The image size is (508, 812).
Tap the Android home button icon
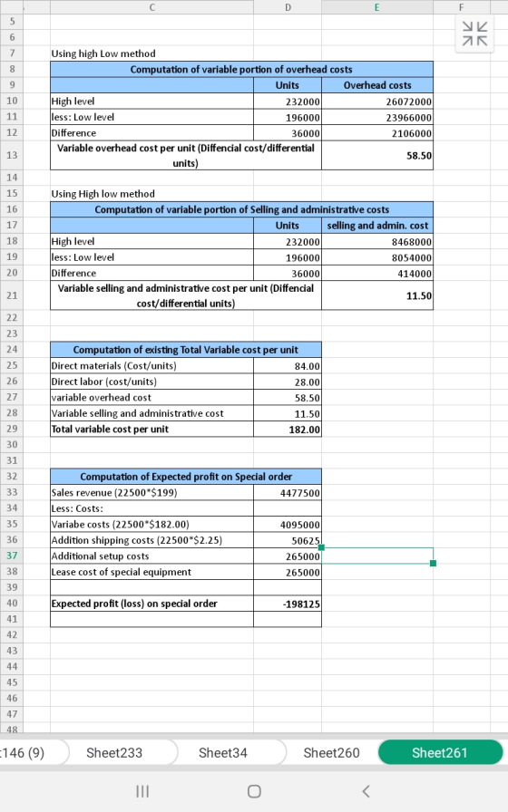point(254,791)
